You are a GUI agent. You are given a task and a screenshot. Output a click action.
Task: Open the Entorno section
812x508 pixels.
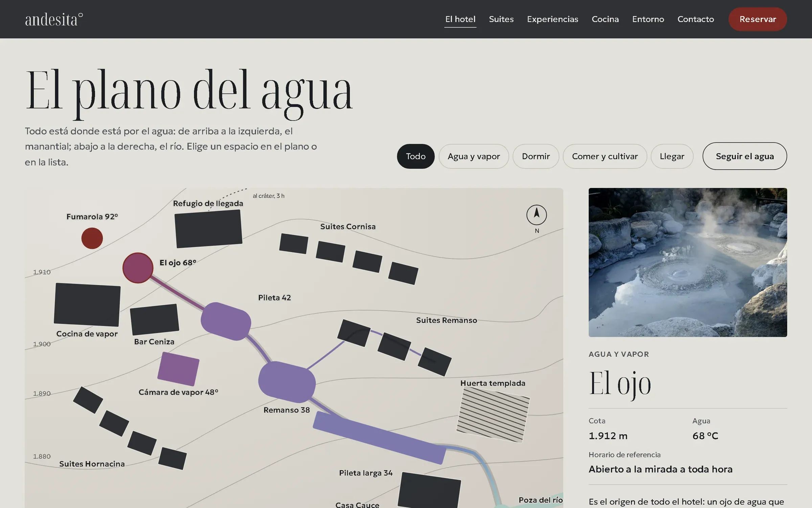(648, 19)
